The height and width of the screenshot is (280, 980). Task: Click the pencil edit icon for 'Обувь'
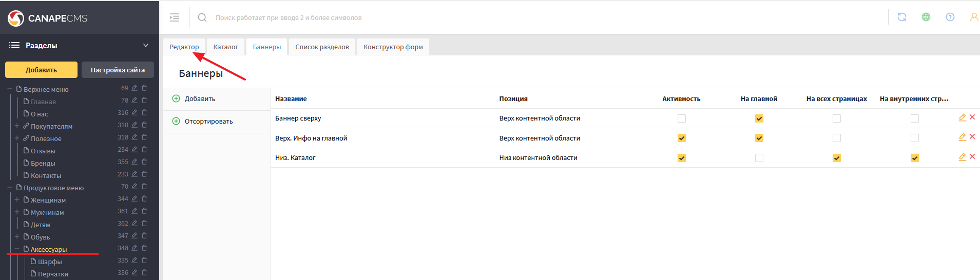point(134,236)
